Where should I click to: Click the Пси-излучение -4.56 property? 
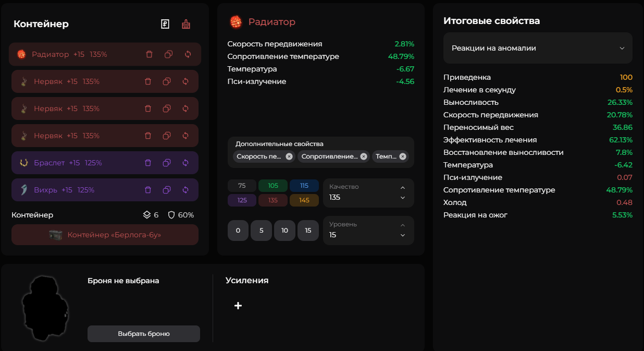[321, 81]
